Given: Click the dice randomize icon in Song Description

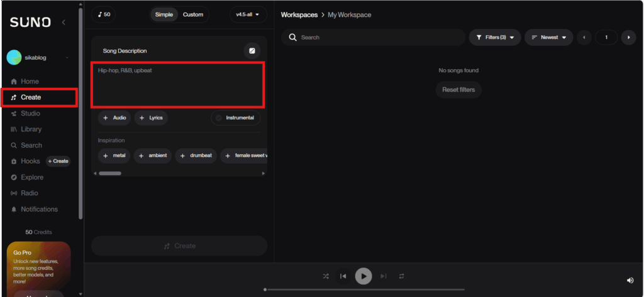Looking at the screenshot, I should coord(252,51).
